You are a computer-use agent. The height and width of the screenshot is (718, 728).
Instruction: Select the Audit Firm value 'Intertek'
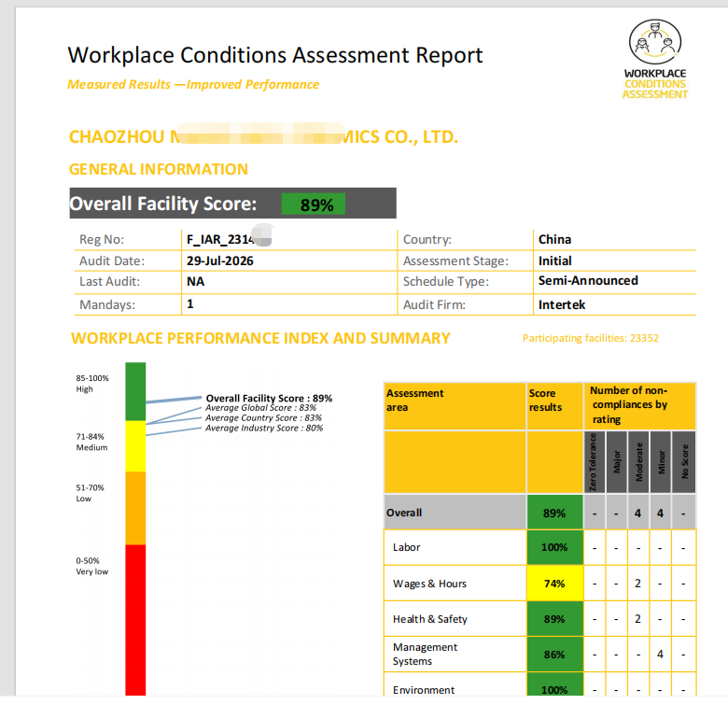coord(562,304)
